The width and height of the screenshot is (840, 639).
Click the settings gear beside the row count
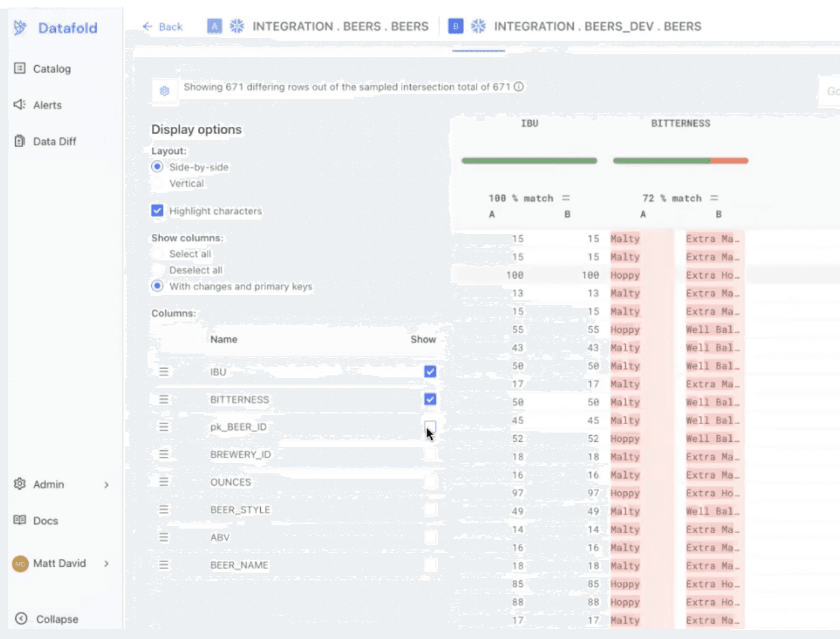click(x=164, y=91)
